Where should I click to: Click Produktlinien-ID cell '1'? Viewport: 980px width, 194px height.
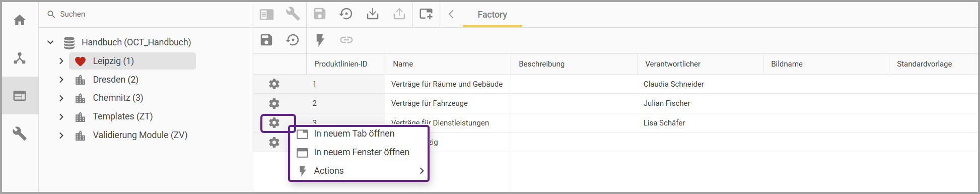[315, 84]
